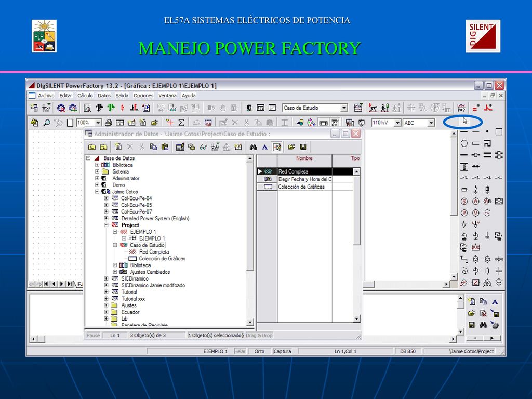Click the first-sheet arrow in graphic tab navigation

coord(46,284)
